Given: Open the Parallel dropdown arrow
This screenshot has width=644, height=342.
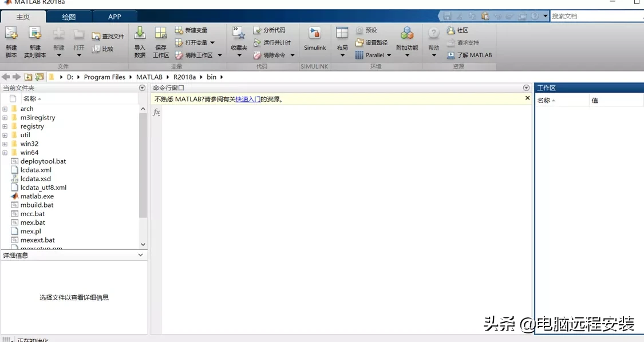Looking at the screenshot, I should coord(389,55).
